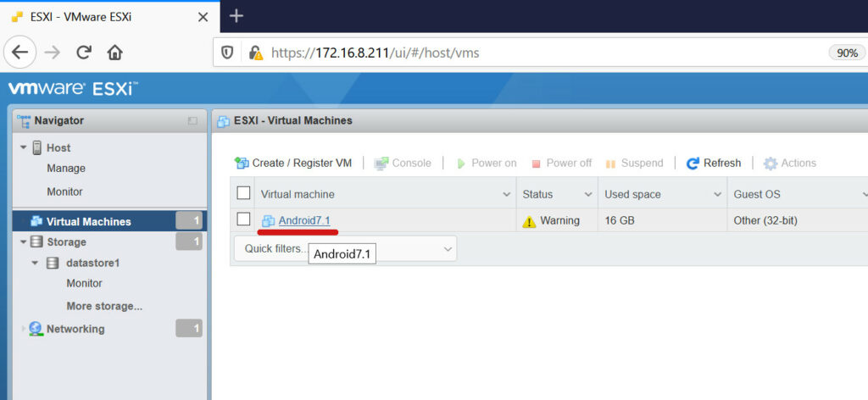
Task: Collapse the Storage tree node arrow
Action: (23, 242)
